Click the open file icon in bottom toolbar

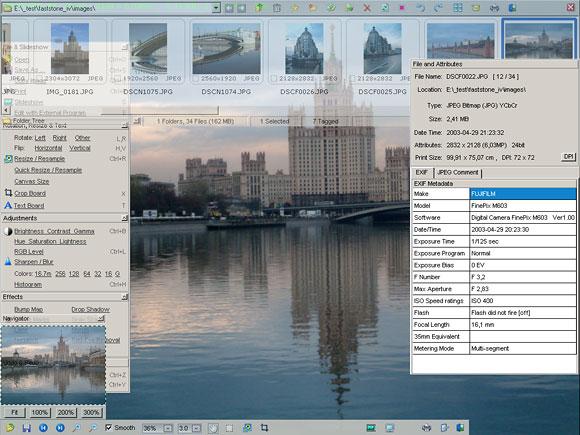[10, 428]
